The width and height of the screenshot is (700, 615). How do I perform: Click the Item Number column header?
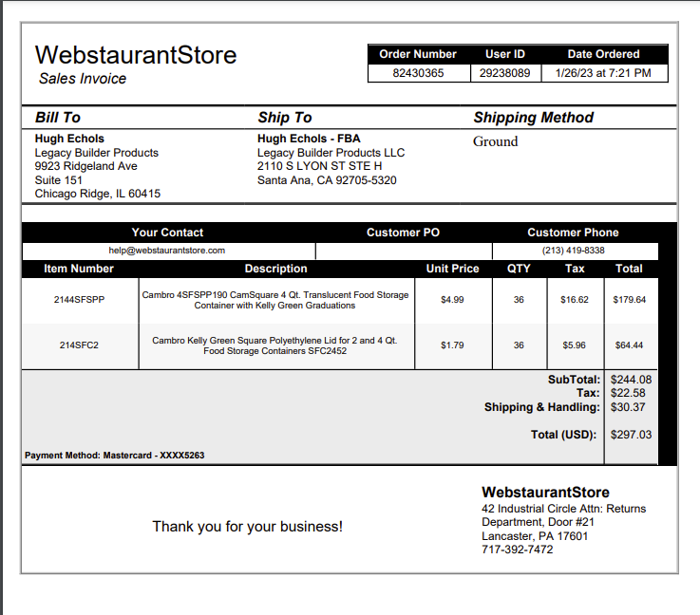[x=79, y=269]
